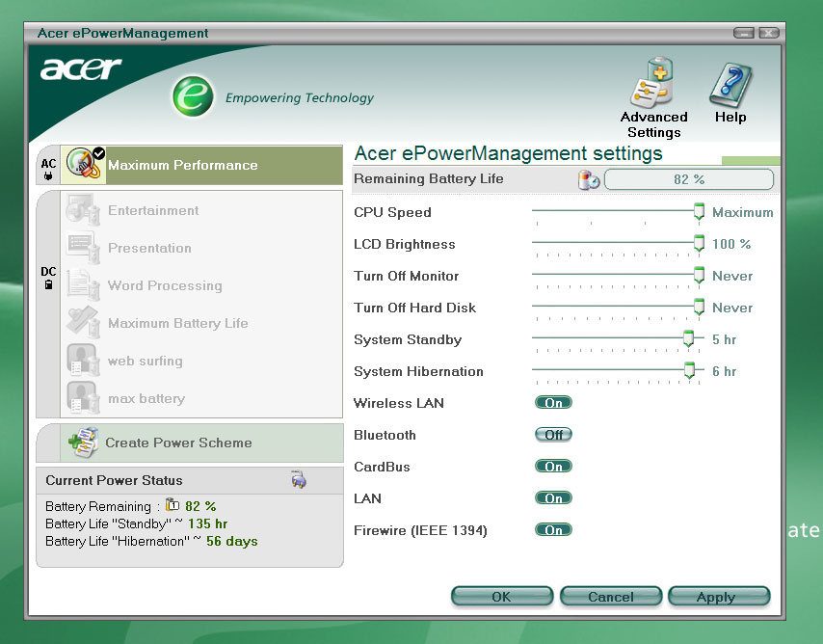Switch the LAN toggle

click(553, 498)
